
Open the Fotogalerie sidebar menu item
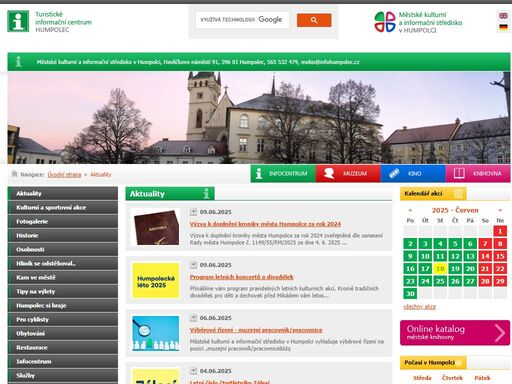[x=63, y=221]
